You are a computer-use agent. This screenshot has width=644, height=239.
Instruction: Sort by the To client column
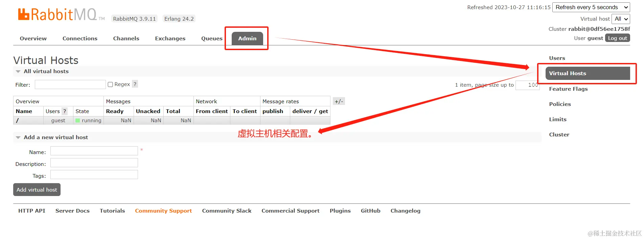pyautogui.click(x=245, y=111)
